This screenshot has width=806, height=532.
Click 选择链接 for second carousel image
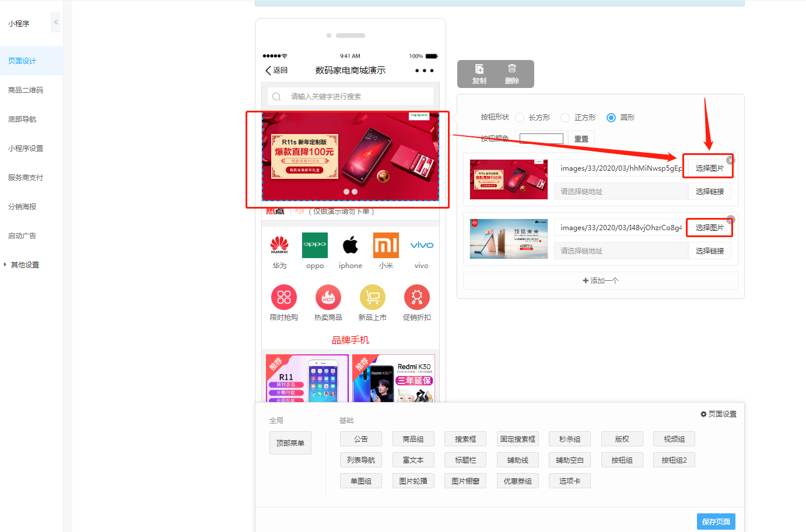coord(710,251)
